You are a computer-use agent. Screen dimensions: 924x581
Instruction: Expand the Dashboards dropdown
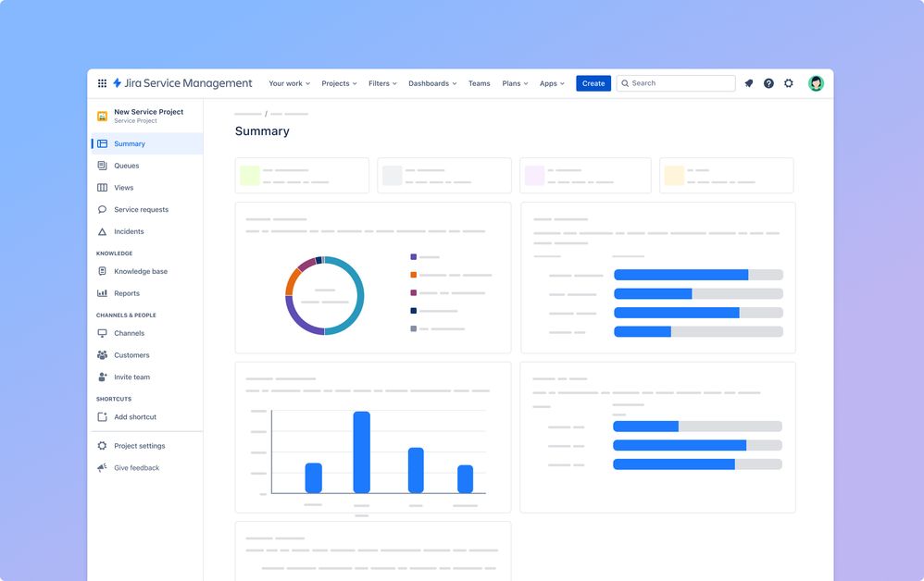(x=432, y=83)
